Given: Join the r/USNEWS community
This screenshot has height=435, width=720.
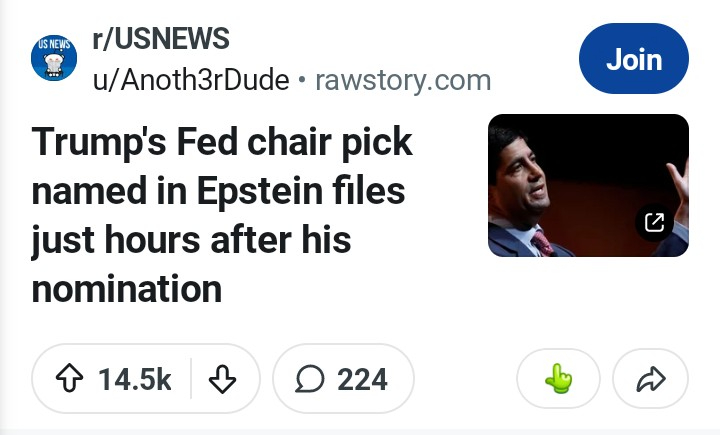Looking at the screenshot, I should [634, 59].
